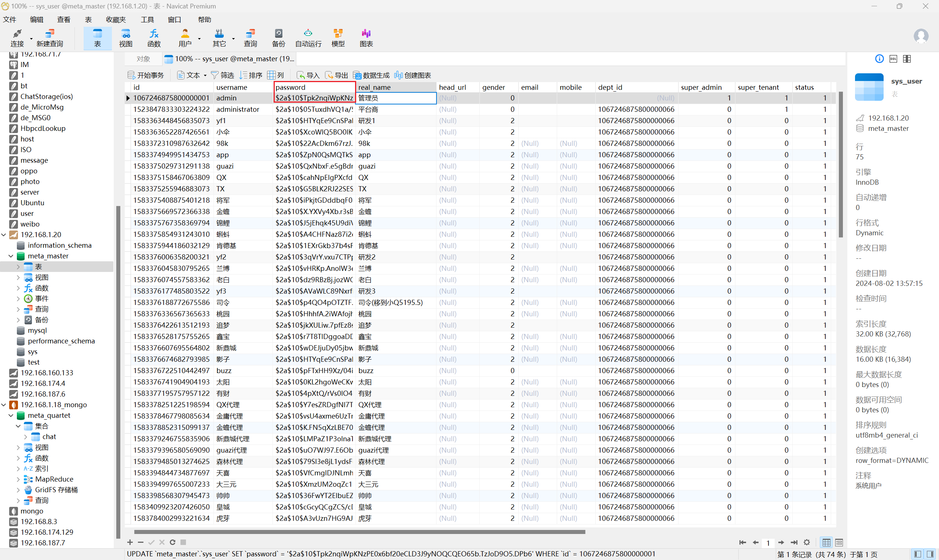Screen dimensions: 939x560
Task: Select the 192.168.160.133 connection
Action: click(x=47, y=373)
